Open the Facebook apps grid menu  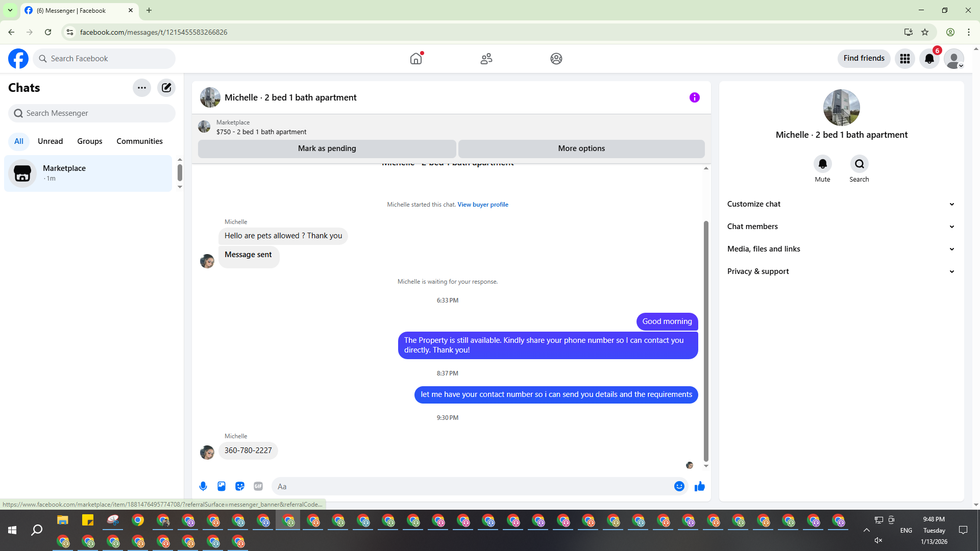pyautogui.click(x=905, y=59)
